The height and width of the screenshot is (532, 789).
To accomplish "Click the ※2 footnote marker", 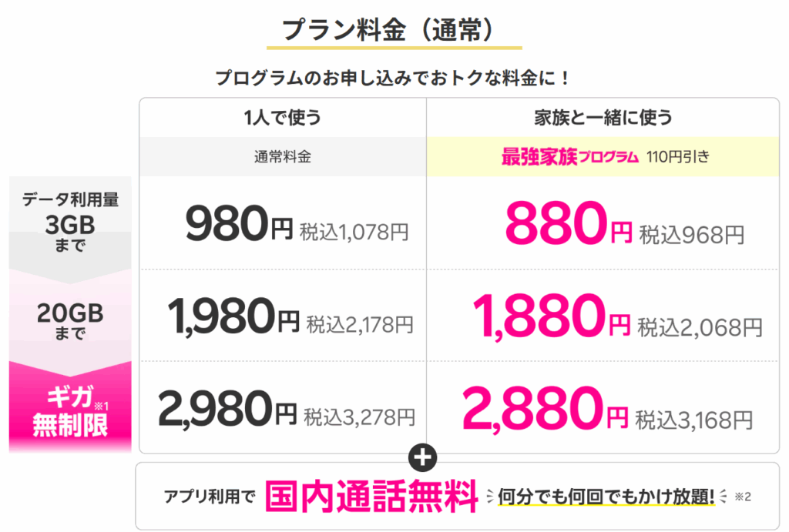I will (743, 497).
